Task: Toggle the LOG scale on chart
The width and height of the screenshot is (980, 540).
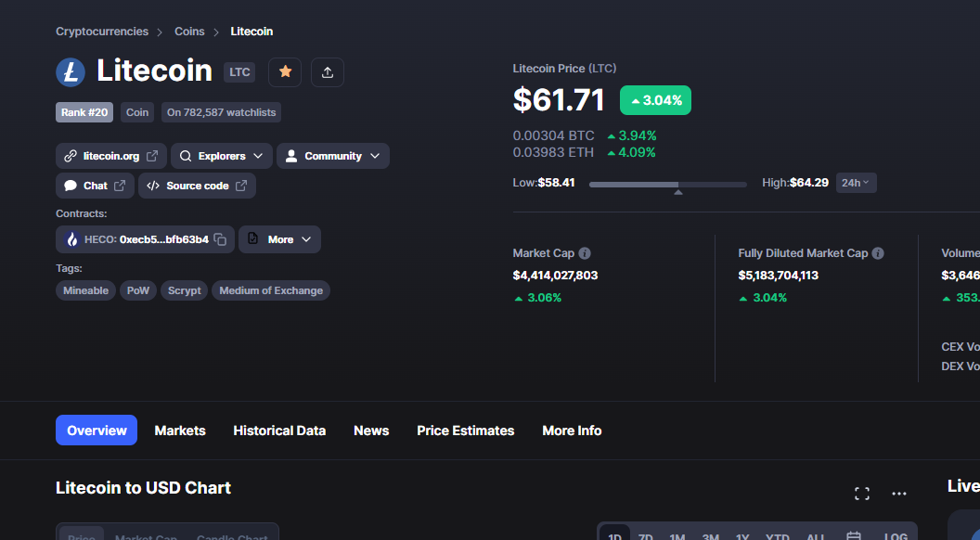Action: tap(896, 536)
